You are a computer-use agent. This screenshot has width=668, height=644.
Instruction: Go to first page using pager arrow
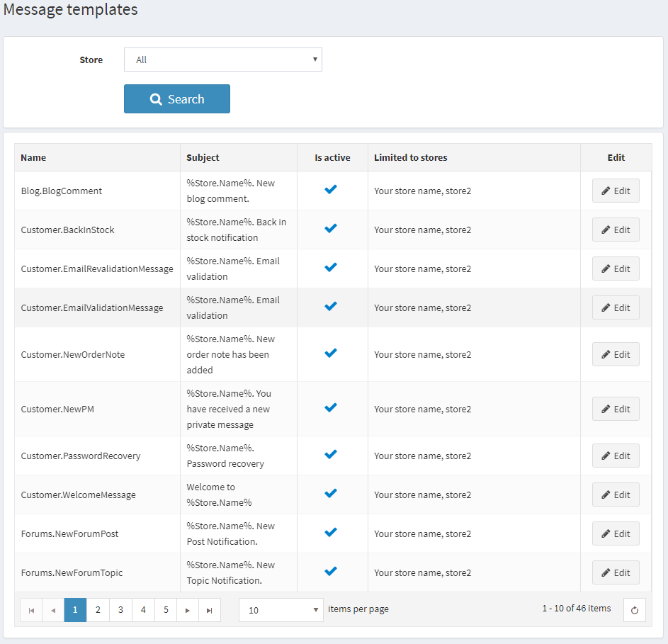coord(31,610)
